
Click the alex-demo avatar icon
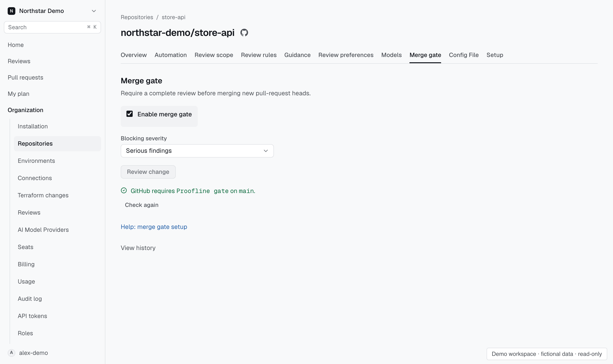(11, 353)
